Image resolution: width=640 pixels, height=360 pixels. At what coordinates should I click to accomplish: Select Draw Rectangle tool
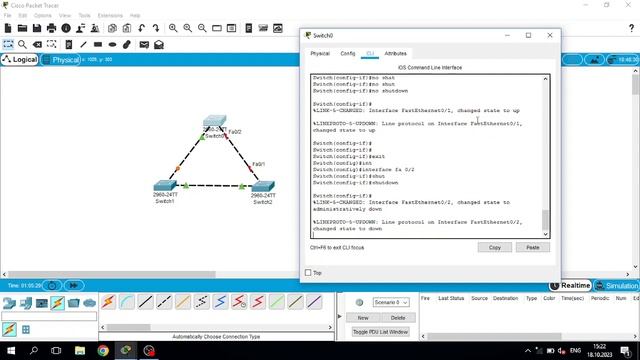pyautogui.click(x=98, y=44)
